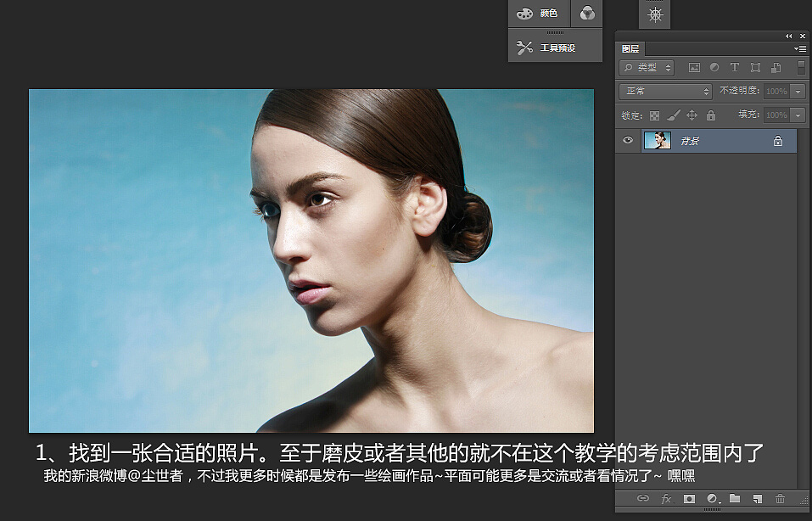Click the 不透明度 opacity value field

click(x=776, y=91)
